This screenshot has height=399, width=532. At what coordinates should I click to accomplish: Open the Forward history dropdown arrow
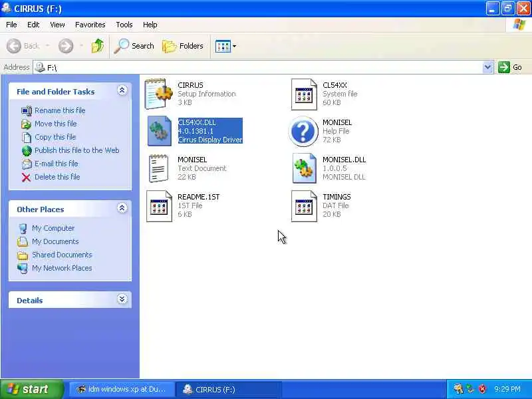point(81,46)
